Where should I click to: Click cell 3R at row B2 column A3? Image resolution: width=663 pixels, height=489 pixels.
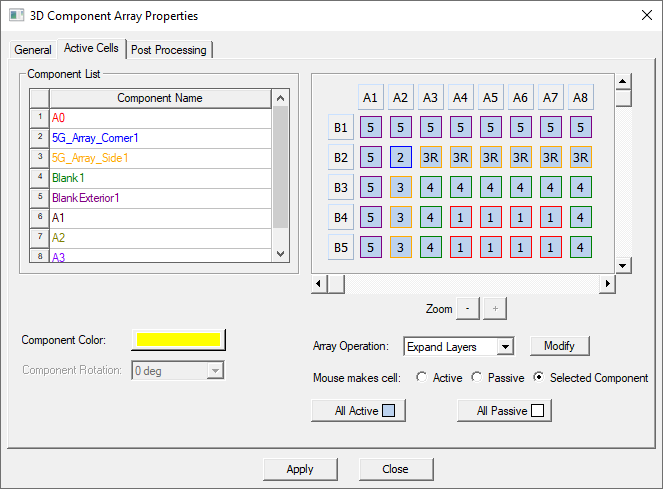(x=431, y=157)
